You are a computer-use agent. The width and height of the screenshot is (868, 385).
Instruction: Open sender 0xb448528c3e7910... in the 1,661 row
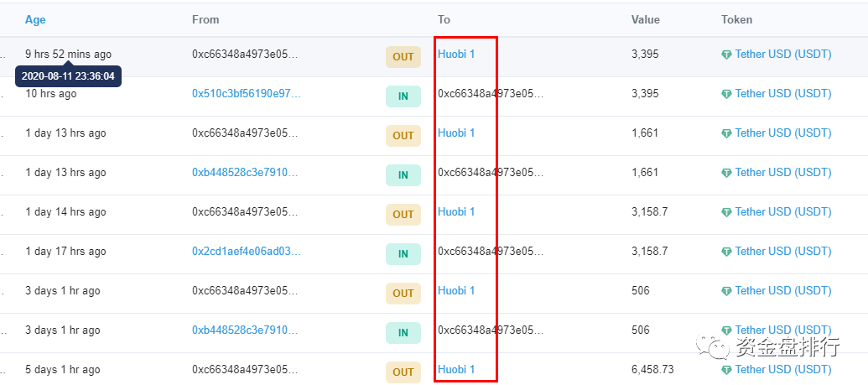(x=245, y=172)
